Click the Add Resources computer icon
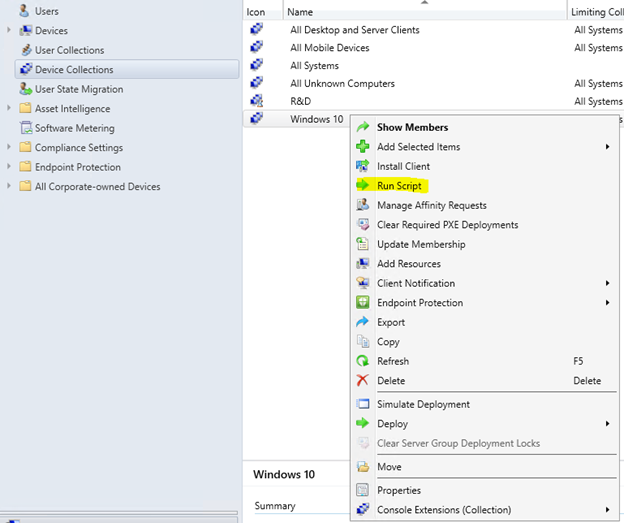 363,263
